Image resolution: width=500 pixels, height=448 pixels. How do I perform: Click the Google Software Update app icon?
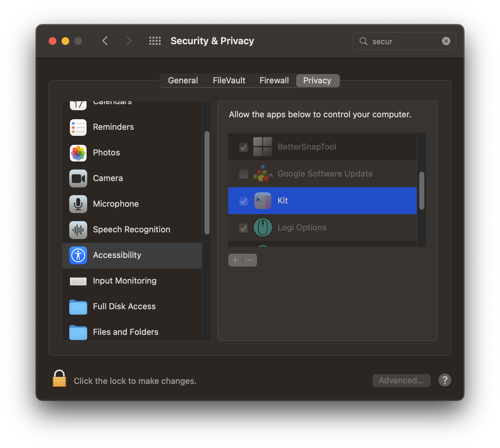click(x=263, y=174)
